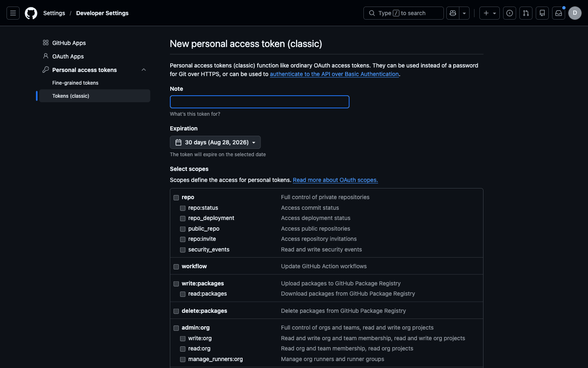Open the Issues icon in the header
Image resolution: width=588 pixels, height=368 pixels.
(x=510, y=13)
